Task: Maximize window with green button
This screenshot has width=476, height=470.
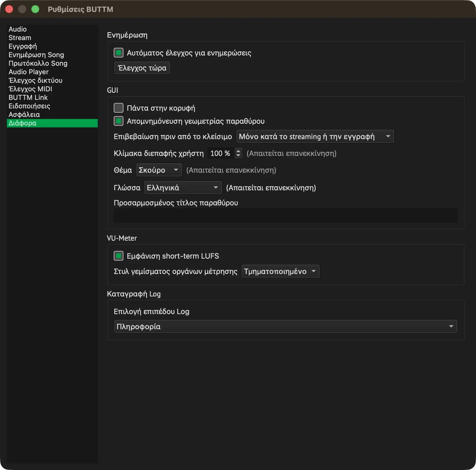Action: tap(35, 9)
